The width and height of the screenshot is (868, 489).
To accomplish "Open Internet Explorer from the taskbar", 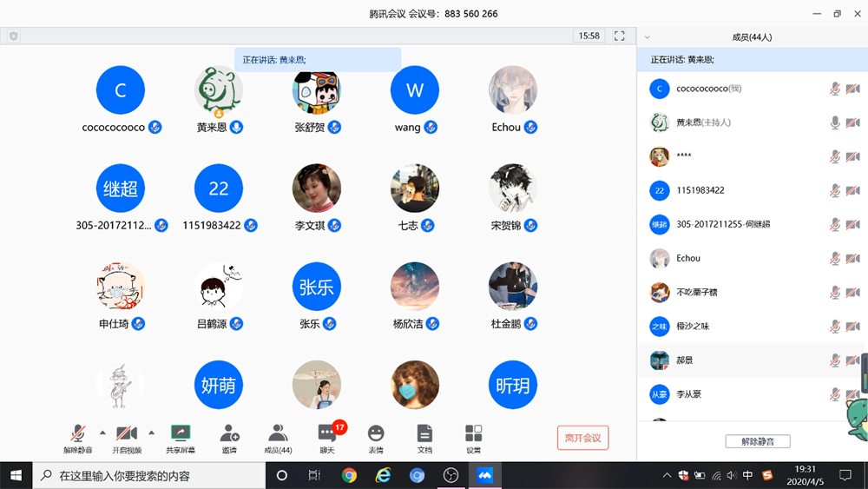I will (383, 475).
